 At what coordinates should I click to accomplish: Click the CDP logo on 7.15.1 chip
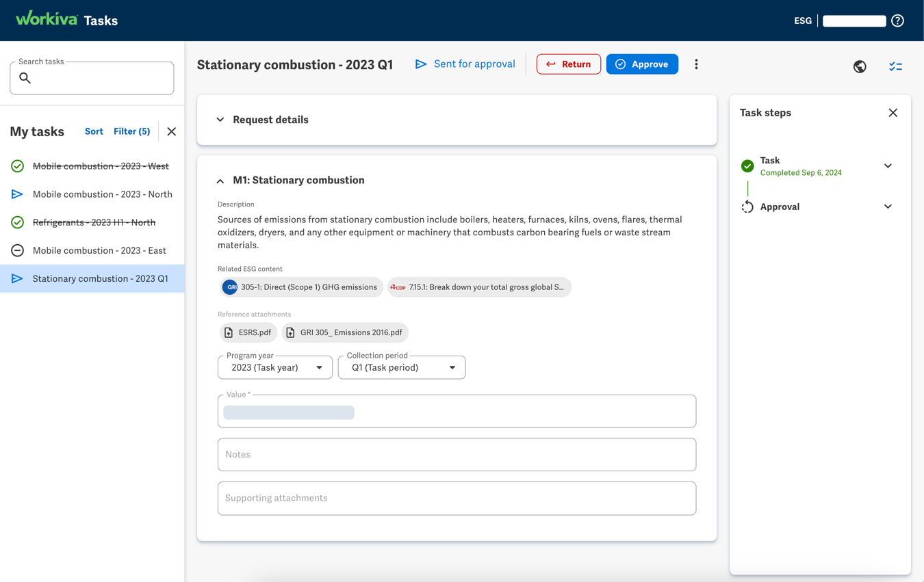point(398,287)
